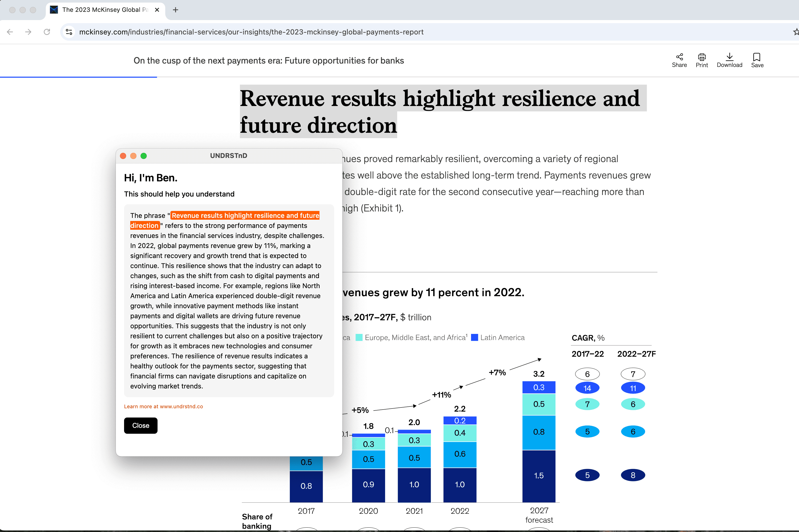Click the CAGR 14 bubble for 2017–22
This screenshot has height=532, width=799.
tap(587, 388)
